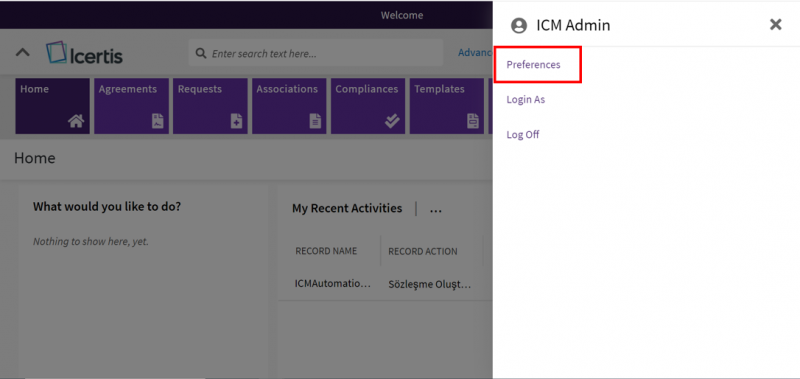Open the Agreements tile
Image resolution: width=800 pixels, height=379 pixels.
pyautogui.click(x=131, y=106)
